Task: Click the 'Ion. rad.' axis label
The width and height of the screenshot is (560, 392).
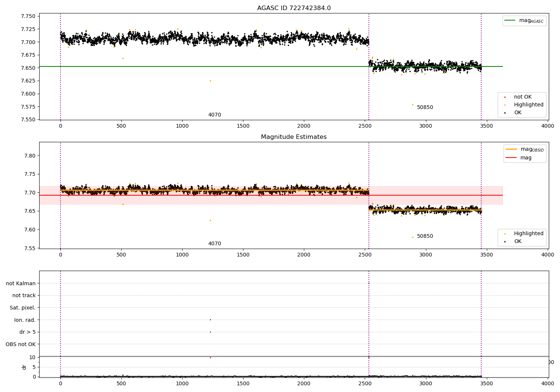Action: [x=25, y=320]
